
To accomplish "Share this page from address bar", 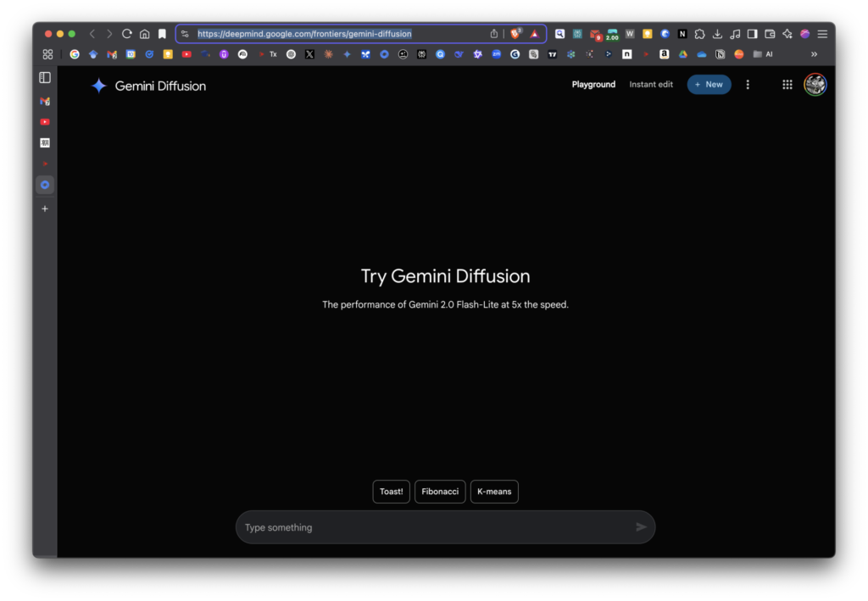I will click(494, 34).
